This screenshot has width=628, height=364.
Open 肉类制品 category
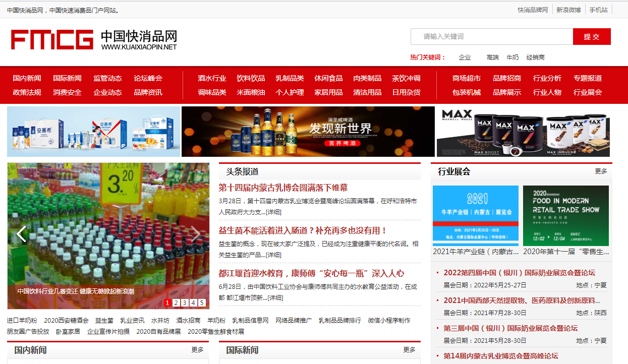click(x=367, y=78)
